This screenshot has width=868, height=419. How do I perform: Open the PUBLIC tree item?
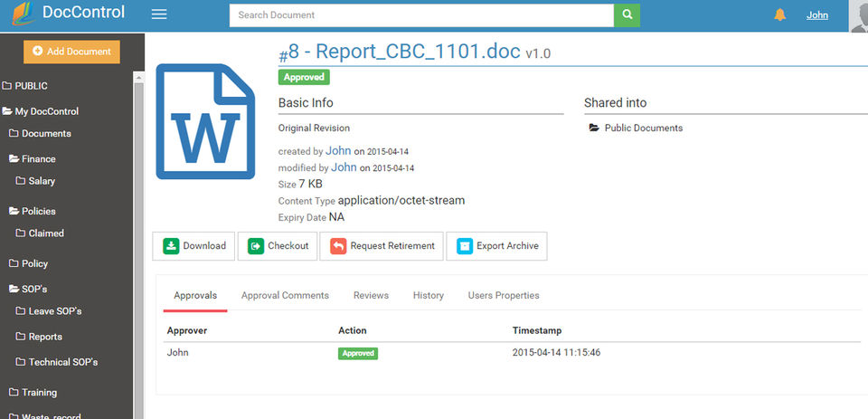[31, 86]
